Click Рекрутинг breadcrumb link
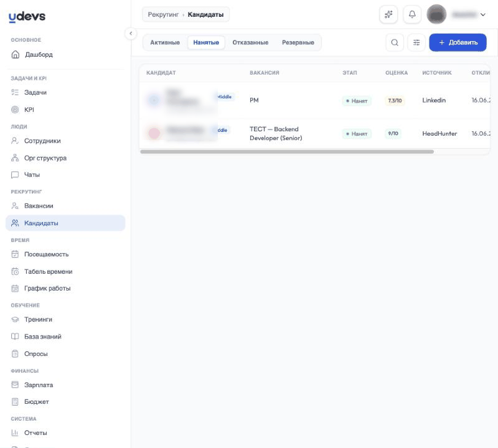This screenshot has height=448, width=498. pyautogui.click(x=163, y=14)
